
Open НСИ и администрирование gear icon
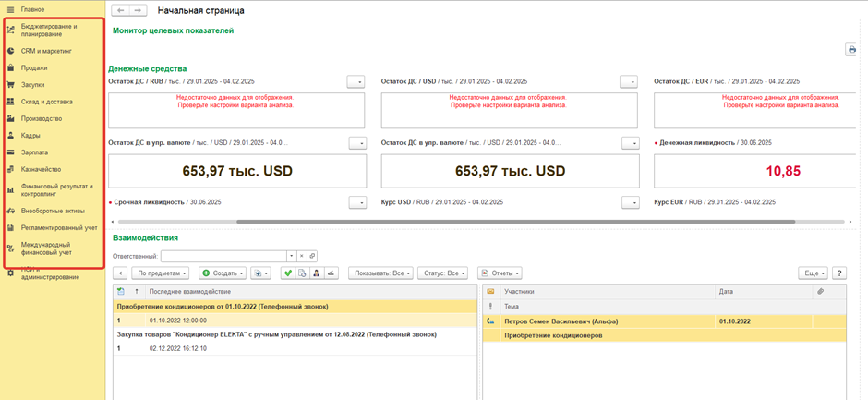10,273
